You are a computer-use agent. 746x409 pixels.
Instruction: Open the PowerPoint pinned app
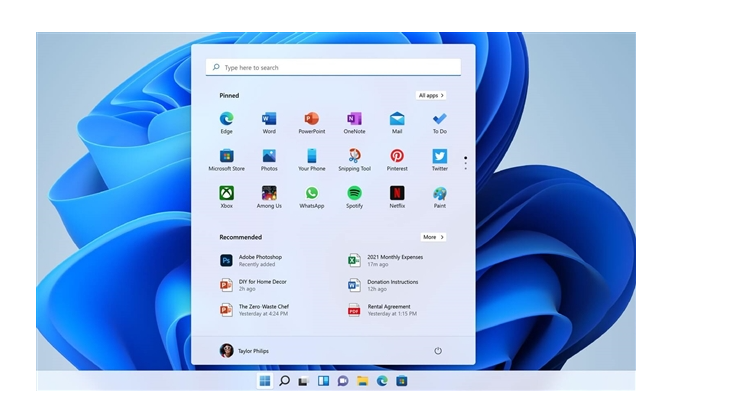point(311,120)
